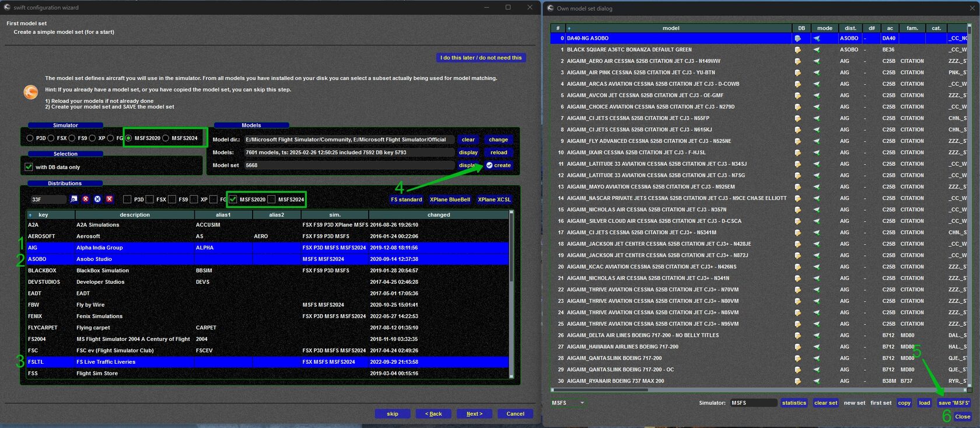Click the DB icon for Black Square A36TC Bonanza

pos(797,50)
